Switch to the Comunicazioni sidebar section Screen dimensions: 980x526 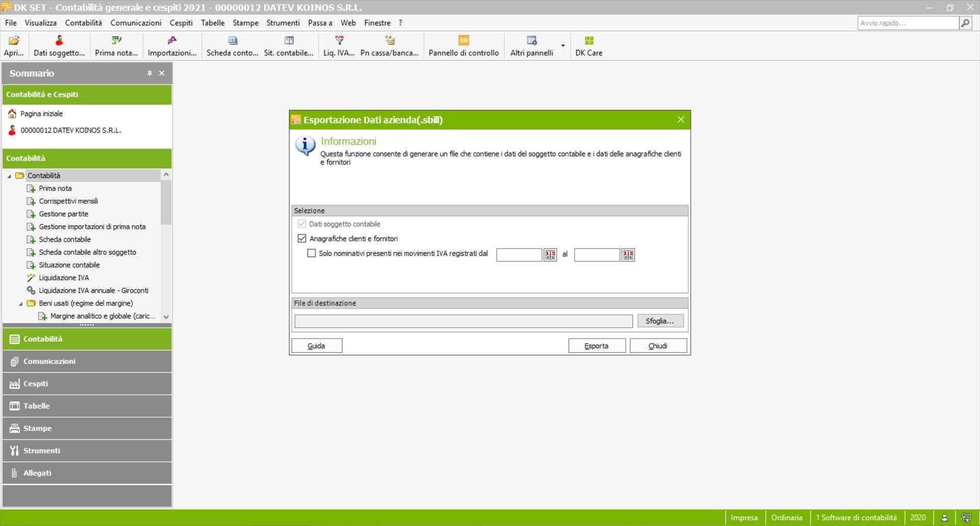pyautogui.click(x=87, y=361)
